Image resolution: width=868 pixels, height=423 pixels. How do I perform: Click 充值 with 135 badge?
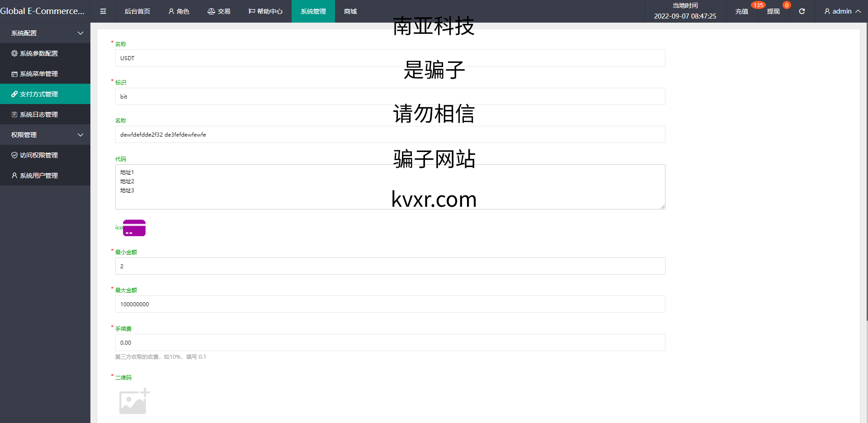pos(742,11)
